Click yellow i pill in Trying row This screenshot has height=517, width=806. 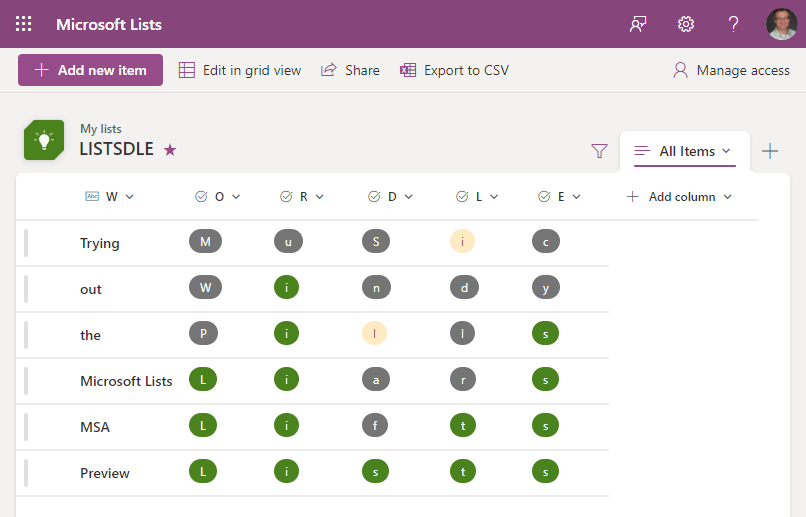[x=462, y=241]
